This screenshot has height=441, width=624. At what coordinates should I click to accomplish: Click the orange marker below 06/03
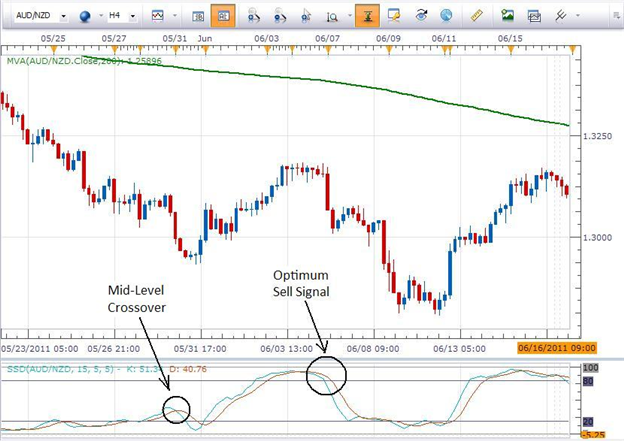tap(267, 50)
